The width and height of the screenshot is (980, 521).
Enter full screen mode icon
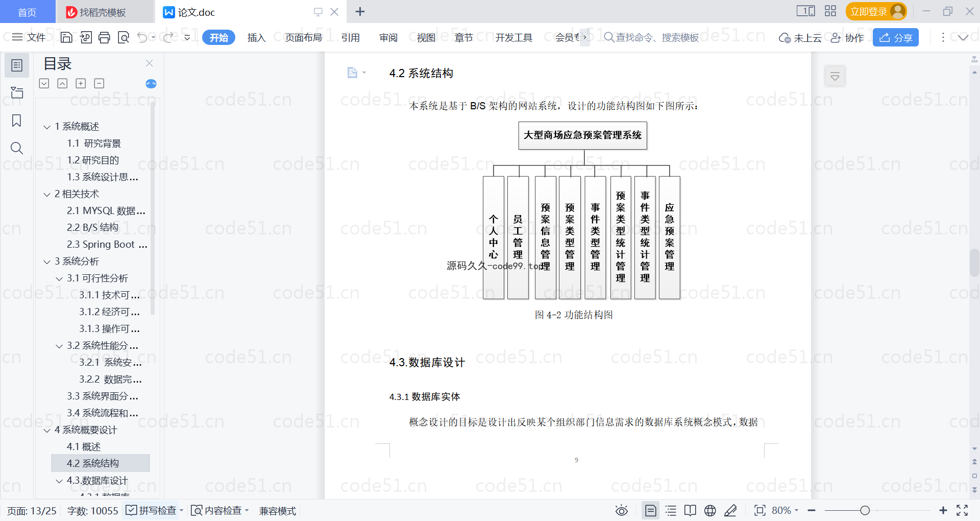click(962, 510)
